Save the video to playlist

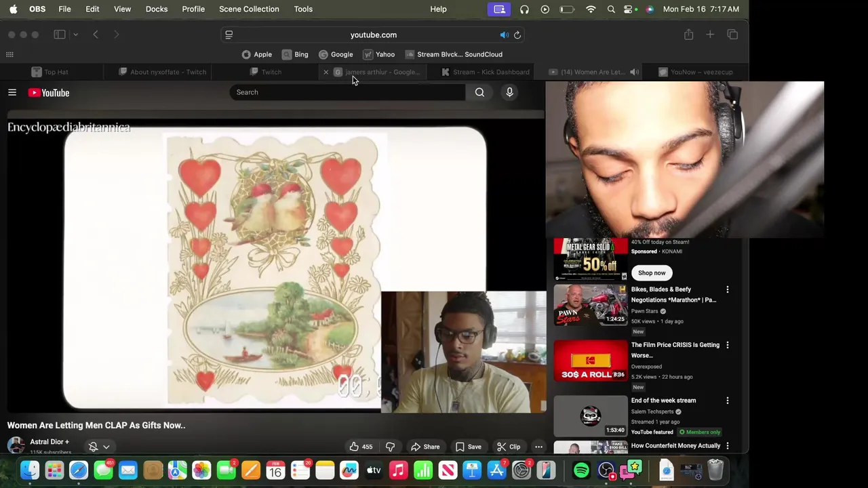[x=468, y=447]
